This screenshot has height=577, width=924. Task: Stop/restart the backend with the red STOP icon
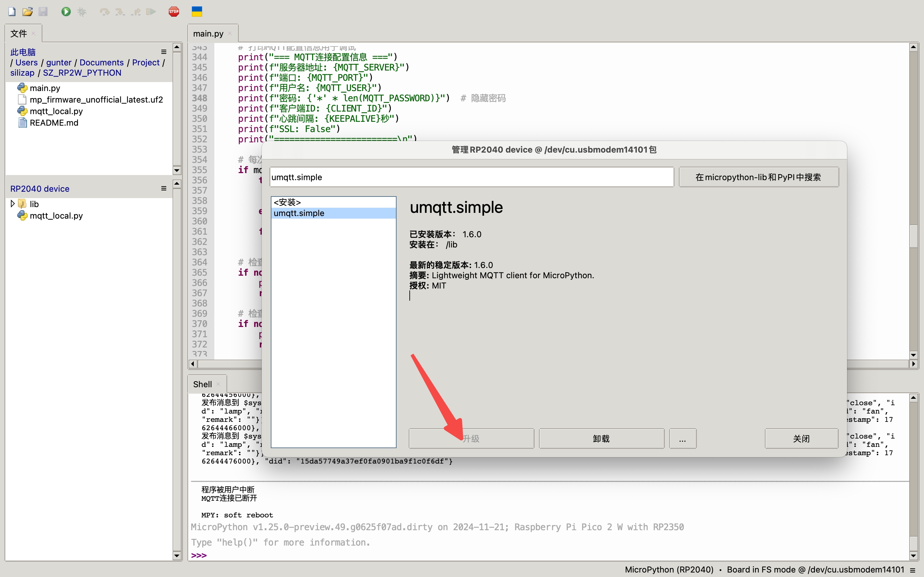coord(174,12)
